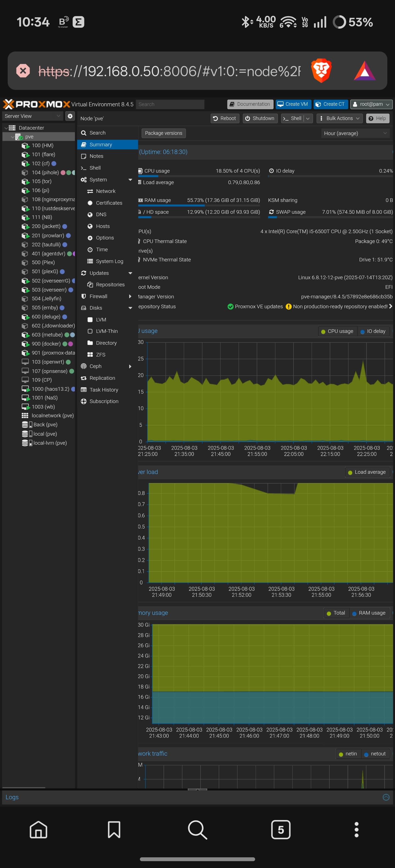Click the Package versions button
The height and width of the screenshot is (868, 395).
pyautogui.click(x=163, y=133)
